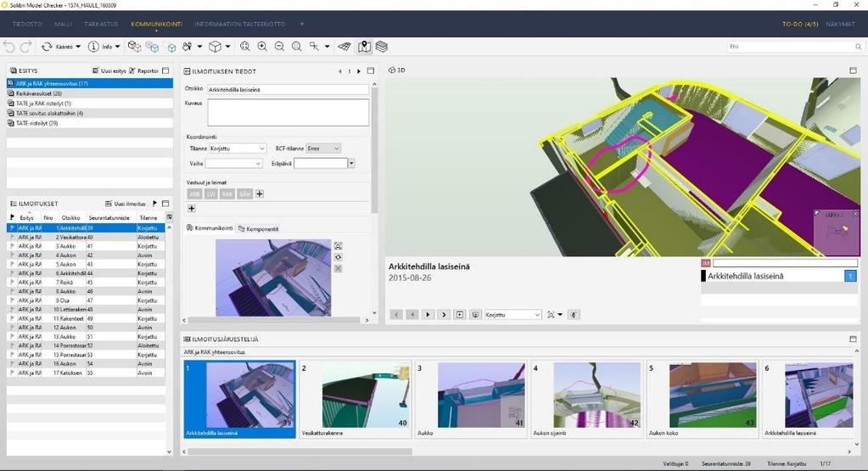Click the zoom-to-selected magnifier icon

click(297, 47)
